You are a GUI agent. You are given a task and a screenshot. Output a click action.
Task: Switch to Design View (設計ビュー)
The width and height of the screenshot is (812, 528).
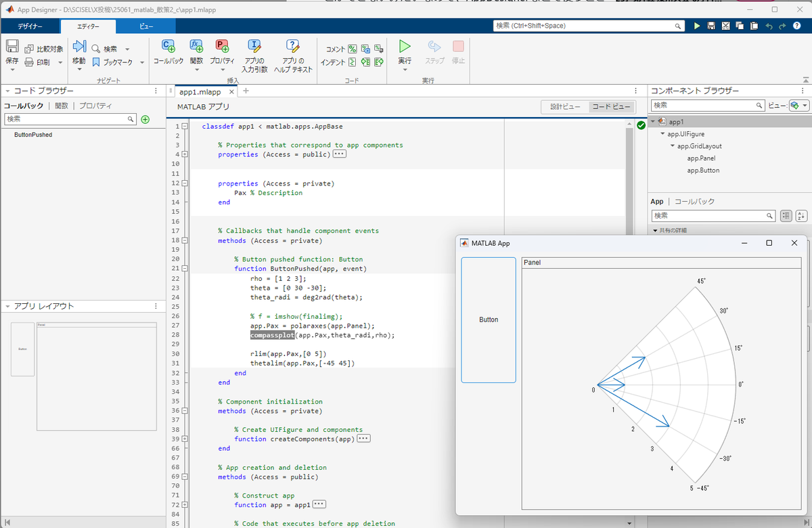(x=565, y=107)
